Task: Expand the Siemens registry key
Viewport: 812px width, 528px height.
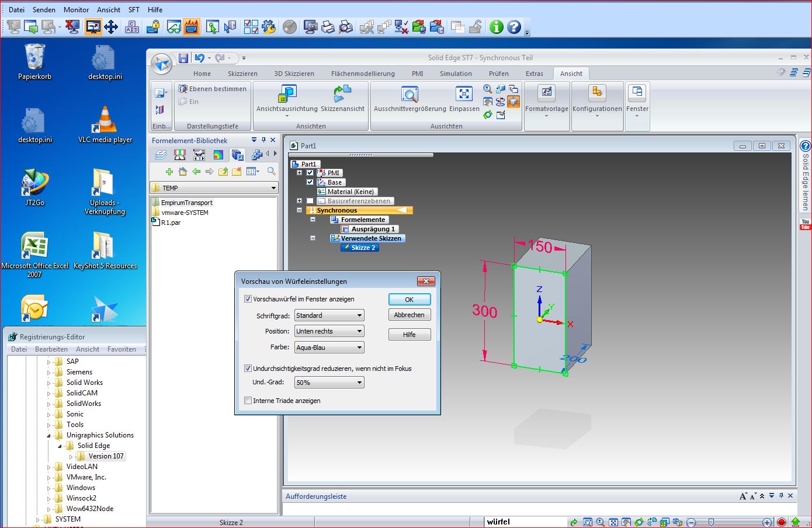Action: 49,372
